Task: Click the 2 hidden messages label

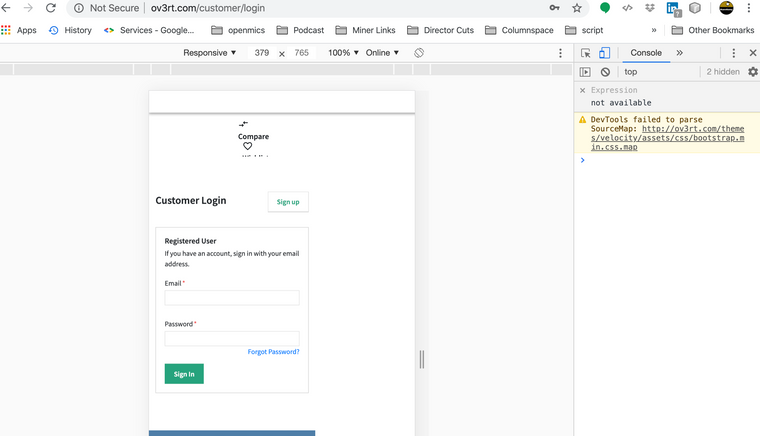Action: [x=723, y=72]
